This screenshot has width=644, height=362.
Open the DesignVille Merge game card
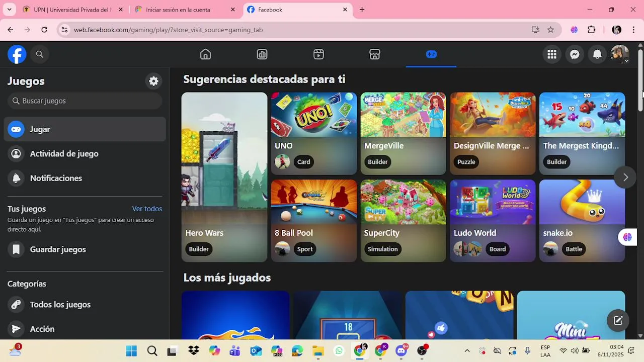tap(493, 133)
